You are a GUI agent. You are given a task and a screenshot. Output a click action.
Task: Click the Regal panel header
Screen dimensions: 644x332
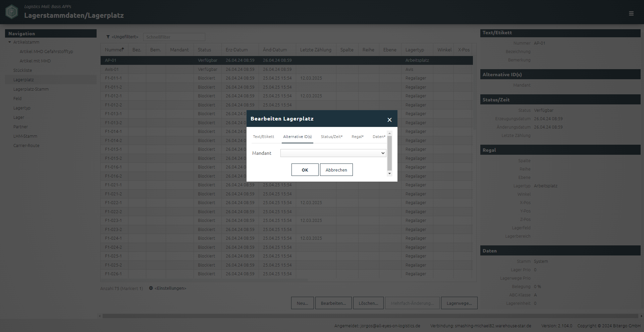point(560,150)
